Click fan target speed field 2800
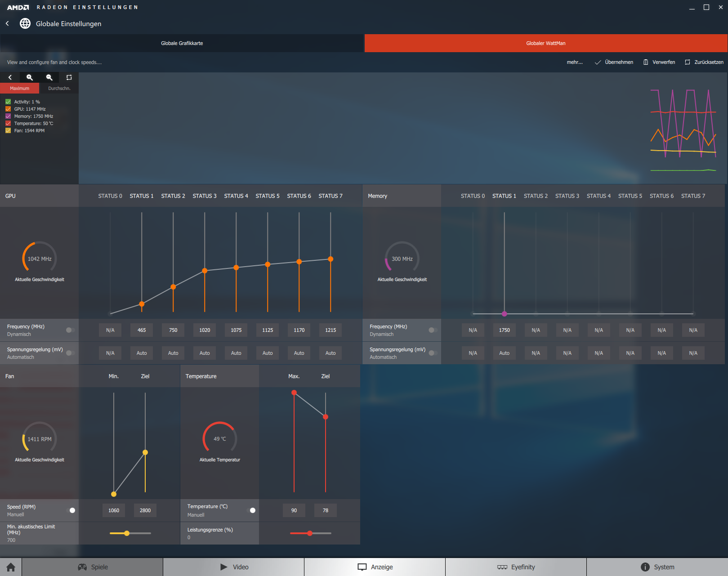Viewport: 728px width, 576px height. (145, 510)
